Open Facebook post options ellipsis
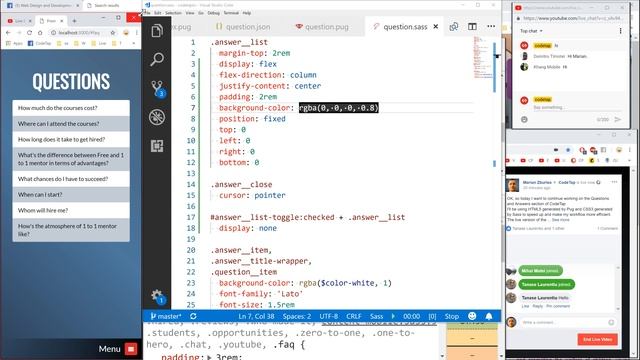The width and height of the screenshot is (640, 360). 614,182
